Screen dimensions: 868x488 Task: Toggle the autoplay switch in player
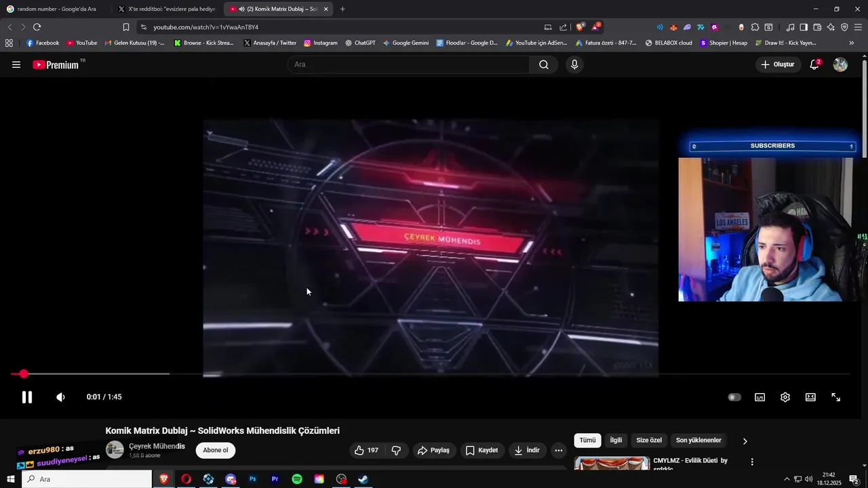(734, 397)
